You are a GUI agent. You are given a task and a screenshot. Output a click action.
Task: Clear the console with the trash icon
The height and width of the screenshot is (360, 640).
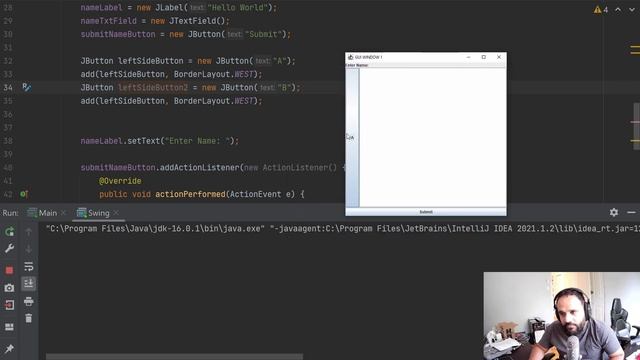tap(29, 318)
